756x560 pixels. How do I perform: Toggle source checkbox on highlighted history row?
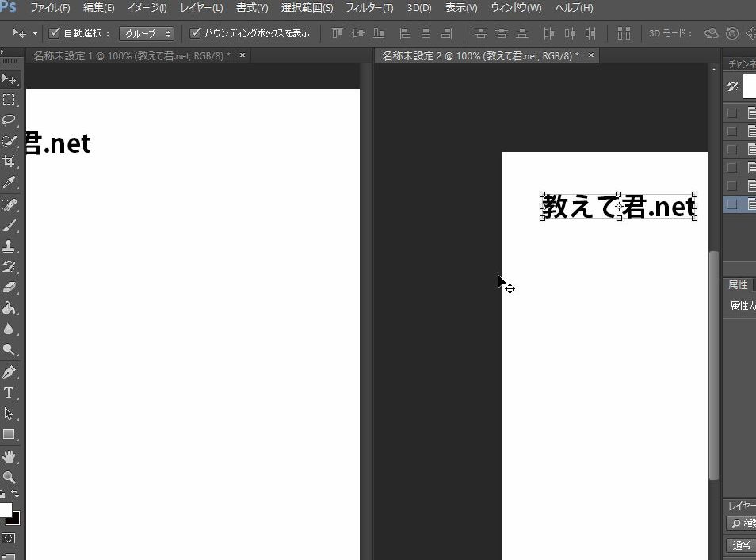coord(732,204)
